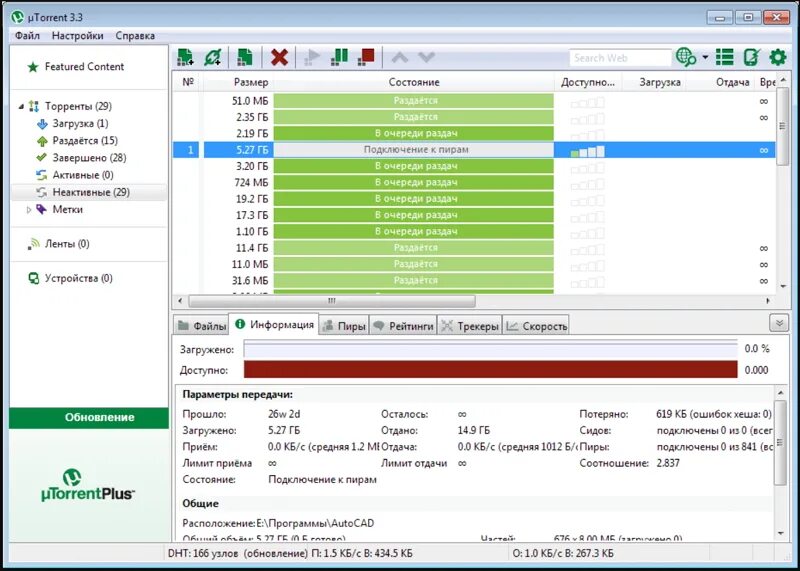Viewport: 800px width, 571px height.
Task: Click the red Stop torrent icon
Action: tap(366, 57)
